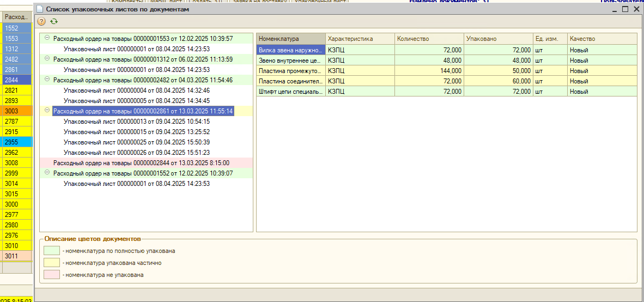
Task: Select row 2844 in background list
Action: 17,80
